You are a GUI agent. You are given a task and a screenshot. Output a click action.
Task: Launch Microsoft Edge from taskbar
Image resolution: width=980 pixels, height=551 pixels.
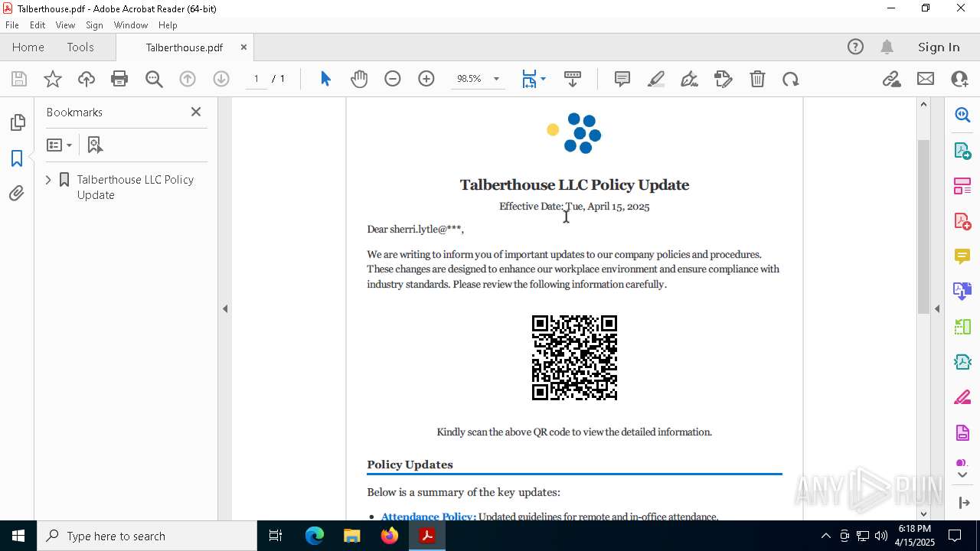pyautogui.click(x=315, y=536)
